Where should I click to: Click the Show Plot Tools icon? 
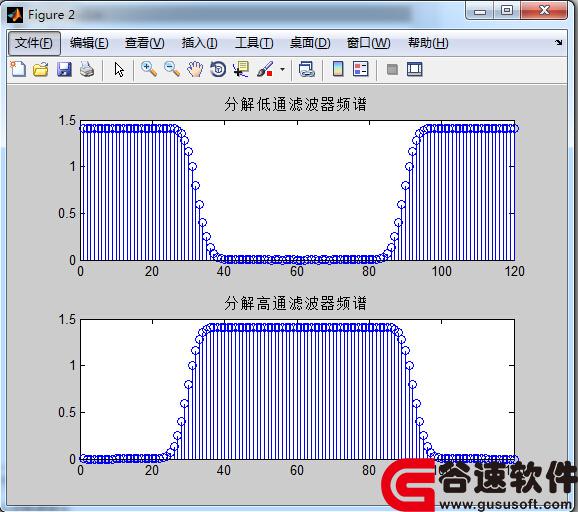tap(415, 69)
